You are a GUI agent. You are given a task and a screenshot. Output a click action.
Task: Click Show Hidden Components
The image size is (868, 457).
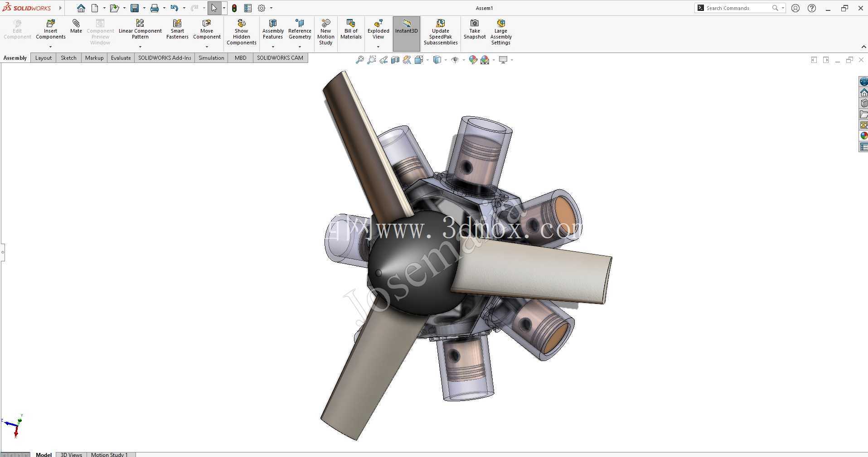(x=242, y=32)
